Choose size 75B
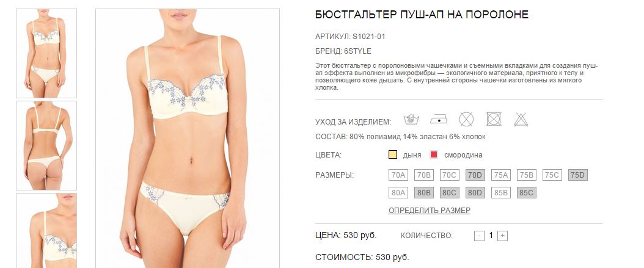This screenshot has height=268, width=644. click(x=527, y=175)
